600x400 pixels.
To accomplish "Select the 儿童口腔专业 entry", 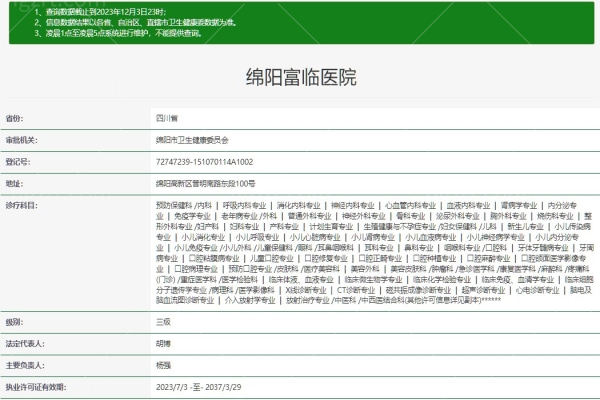I will tap(272, 258).
